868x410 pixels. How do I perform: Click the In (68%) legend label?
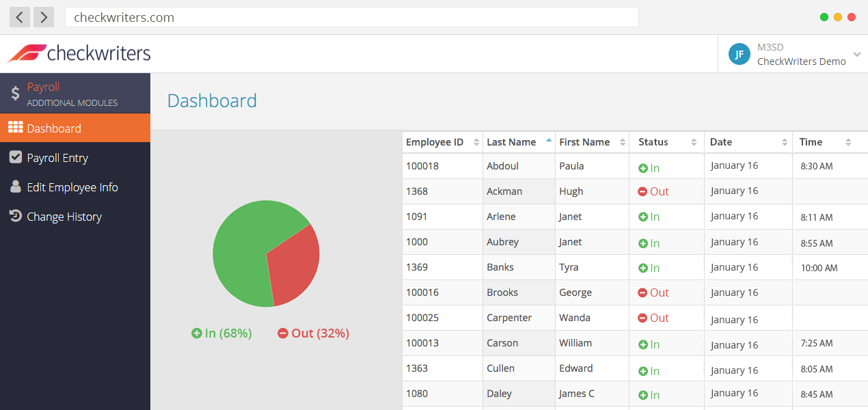[221, 333]
